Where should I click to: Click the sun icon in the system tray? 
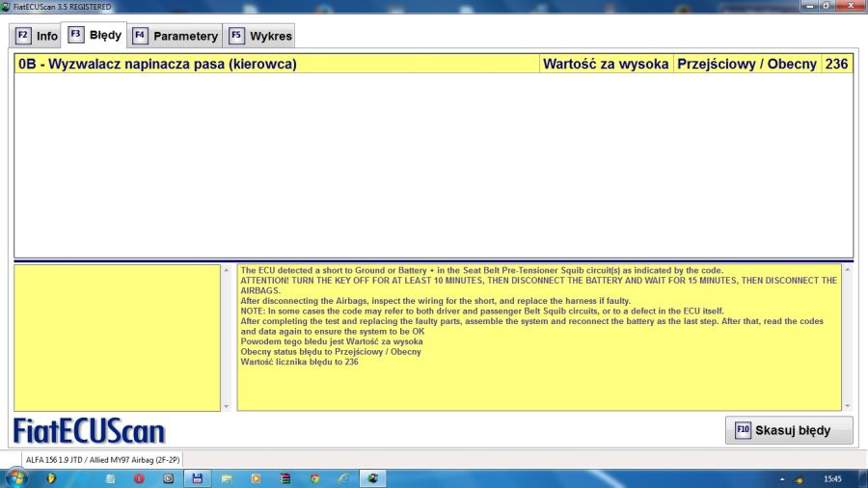click(799, 479)
